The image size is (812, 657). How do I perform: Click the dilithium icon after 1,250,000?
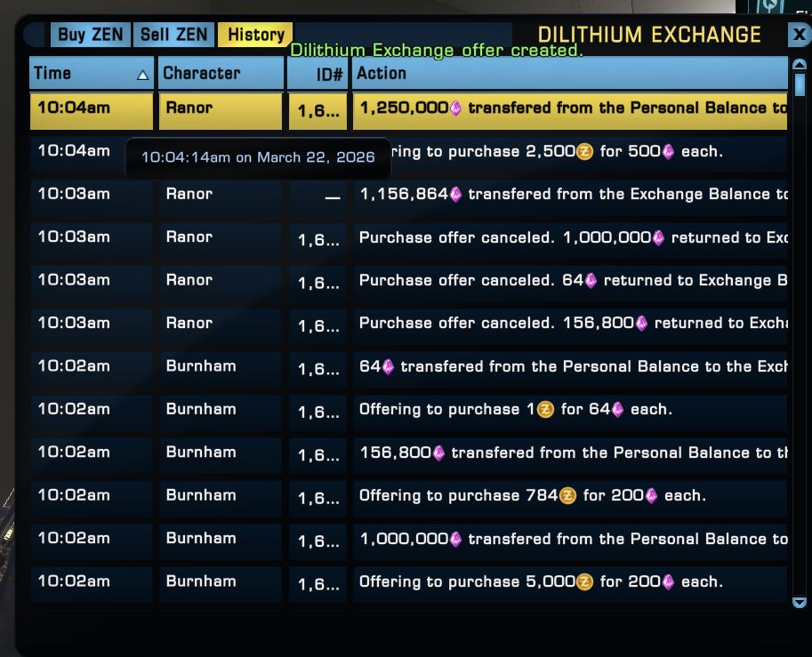[455, 108]
